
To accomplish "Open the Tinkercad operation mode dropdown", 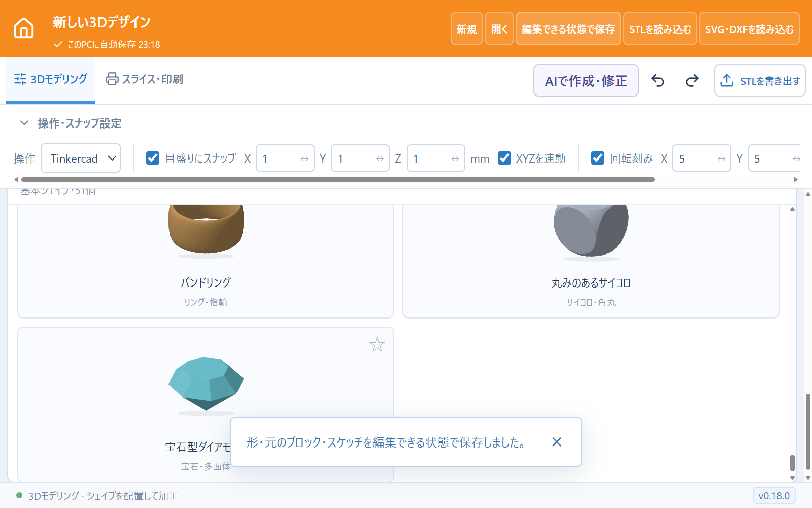I will [81, 158].
